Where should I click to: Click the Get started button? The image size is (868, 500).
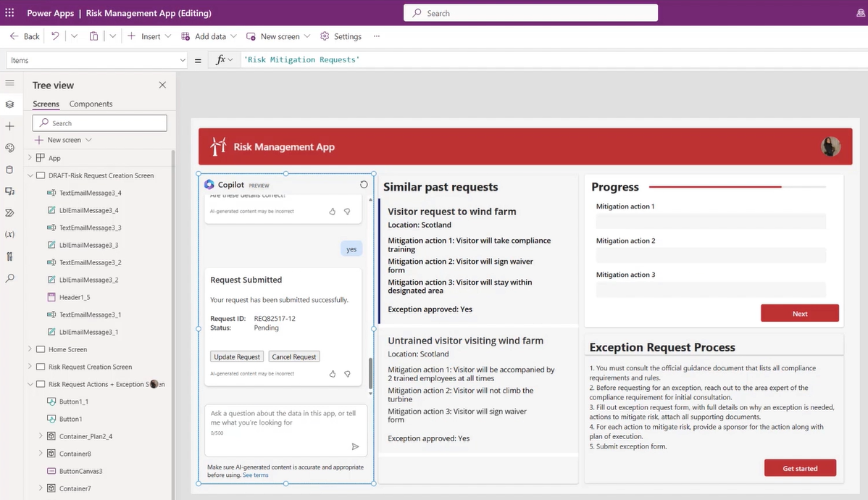point(800,468)
